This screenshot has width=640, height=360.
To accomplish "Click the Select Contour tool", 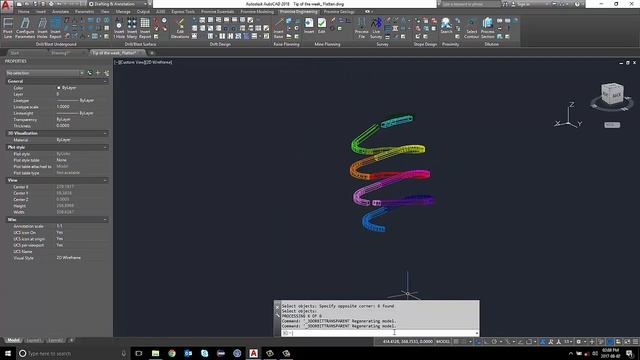I will (471, 28).
